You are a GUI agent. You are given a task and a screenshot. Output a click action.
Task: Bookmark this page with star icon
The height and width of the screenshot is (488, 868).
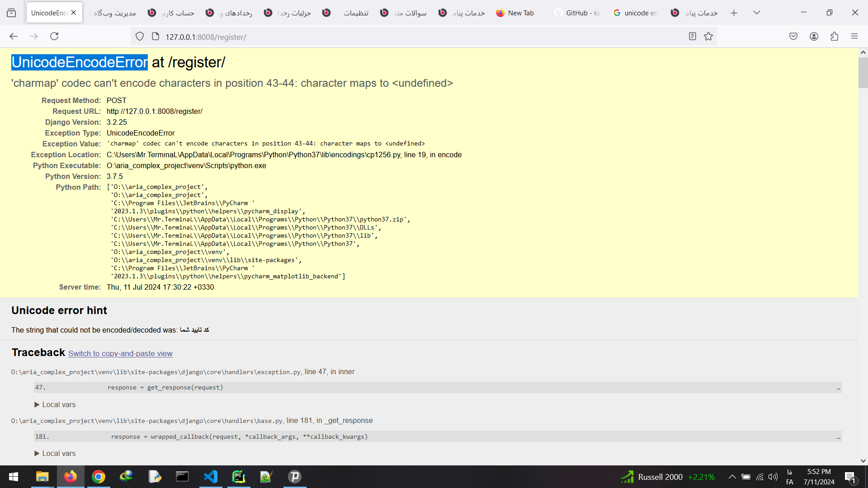coord(708,37)
